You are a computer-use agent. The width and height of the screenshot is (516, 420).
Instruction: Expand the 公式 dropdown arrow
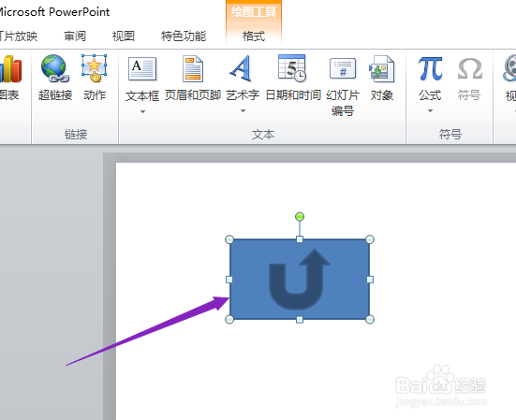coord(430,111)
